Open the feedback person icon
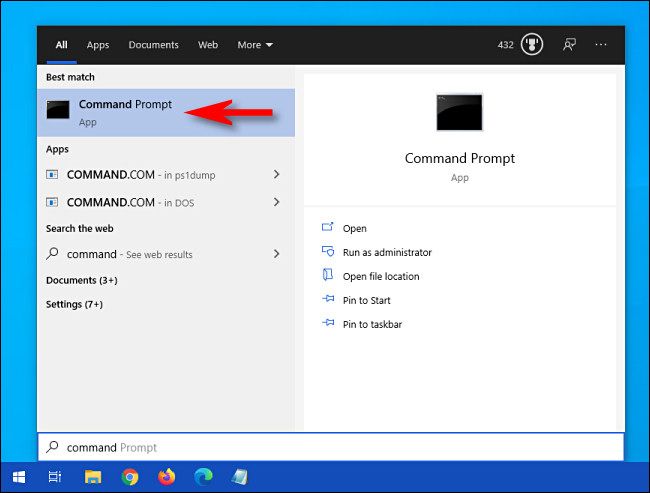 (x=569, y=45)
